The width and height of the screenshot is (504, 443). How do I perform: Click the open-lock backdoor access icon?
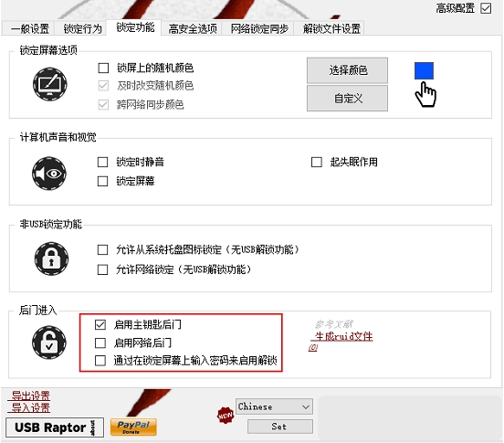coord(49,343)
